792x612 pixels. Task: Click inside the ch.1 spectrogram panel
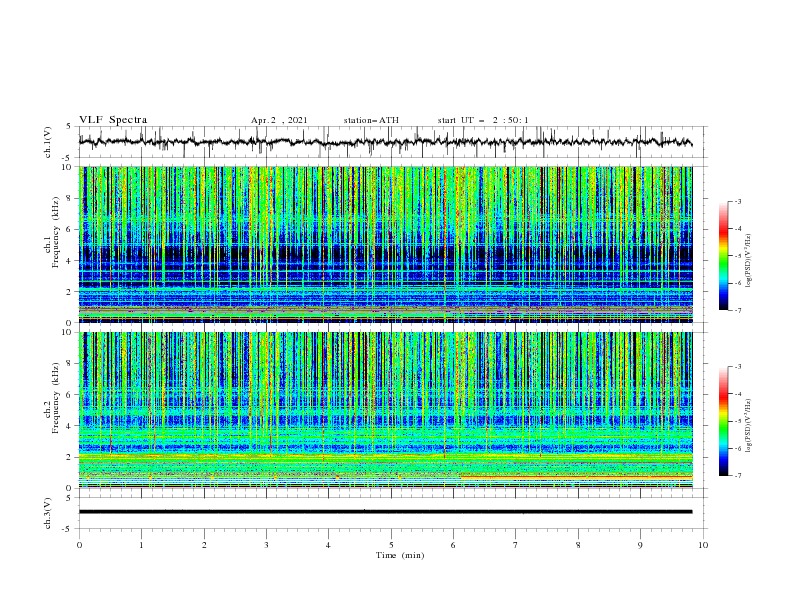click(x=386, y=244)
